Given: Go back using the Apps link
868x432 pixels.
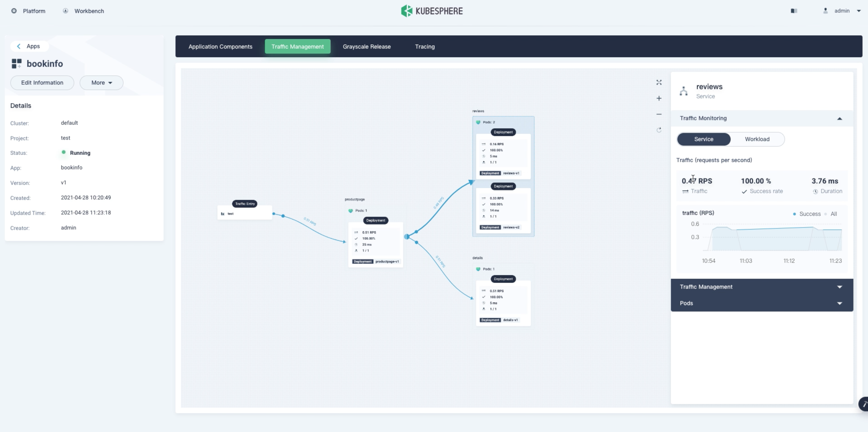Looking at the screenshot, I should pyautogui.click(x=29, y=46).
